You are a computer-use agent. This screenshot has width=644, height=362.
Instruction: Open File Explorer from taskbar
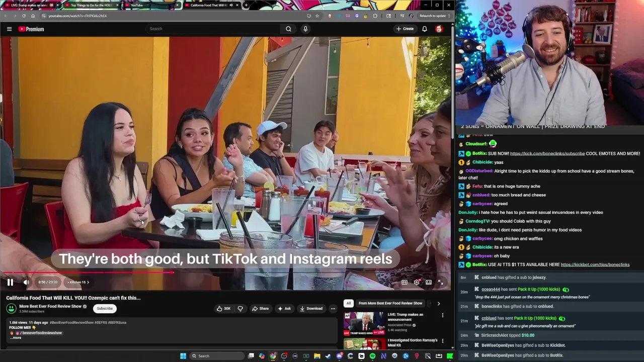coord(317,356)
